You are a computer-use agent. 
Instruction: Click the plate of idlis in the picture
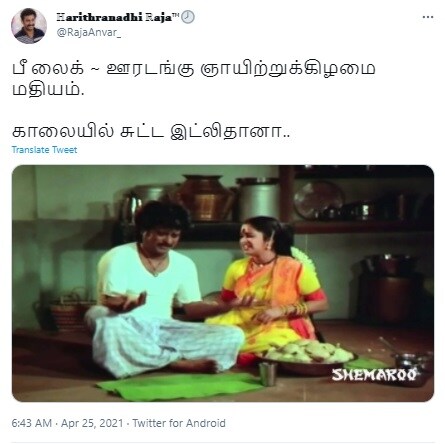click(x=307, y=355)
